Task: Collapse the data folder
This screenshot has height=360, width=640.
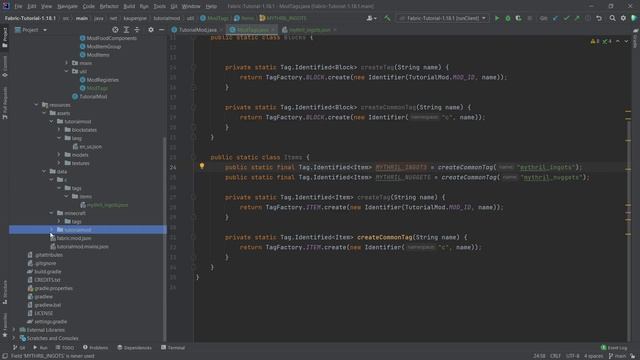Action: click(44, 171)
